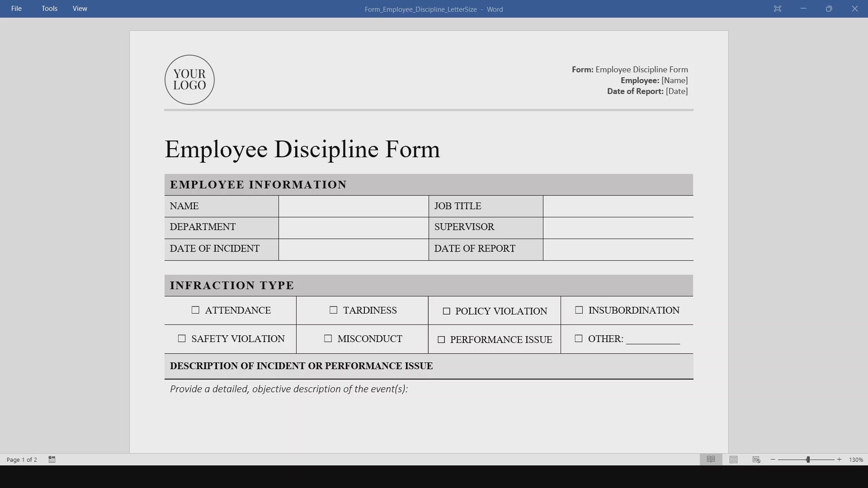Viewport: 868px width, 488px height.
Task: Switch to Print Layout view icon
Action: [733, 460]
